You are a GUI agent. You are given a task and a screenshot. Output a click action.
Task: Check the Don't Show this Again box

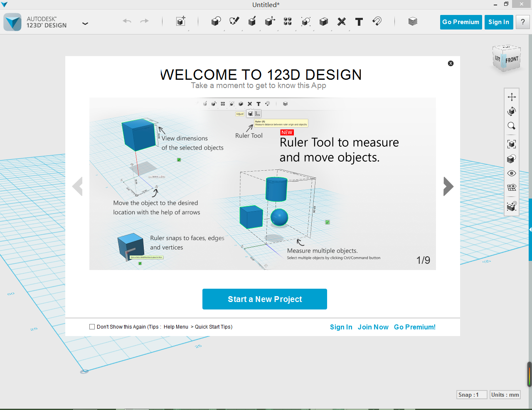coord(92,327)
